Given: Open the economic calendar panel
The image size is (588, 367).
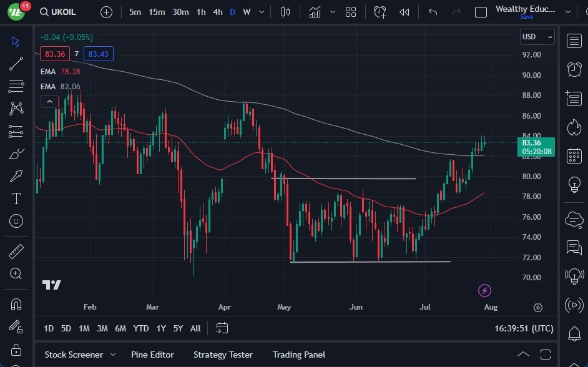Looking at the screenshot, I should tap(574, 156).
